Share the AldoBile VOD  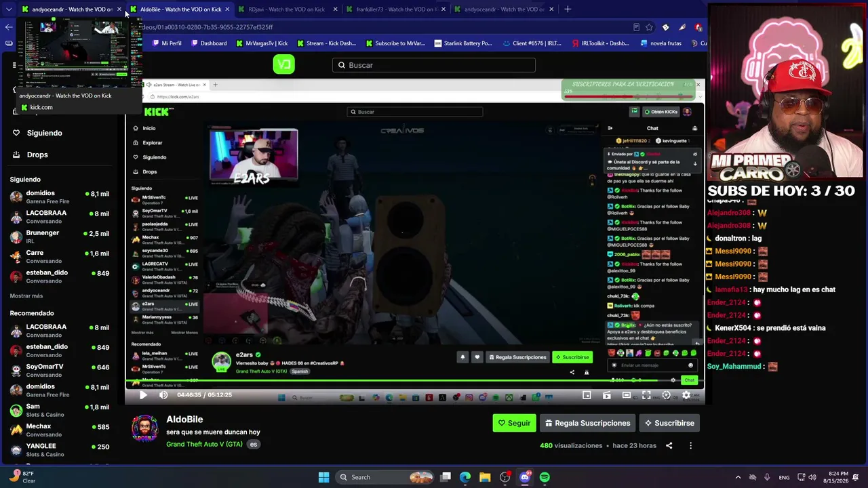coord(669,445)
